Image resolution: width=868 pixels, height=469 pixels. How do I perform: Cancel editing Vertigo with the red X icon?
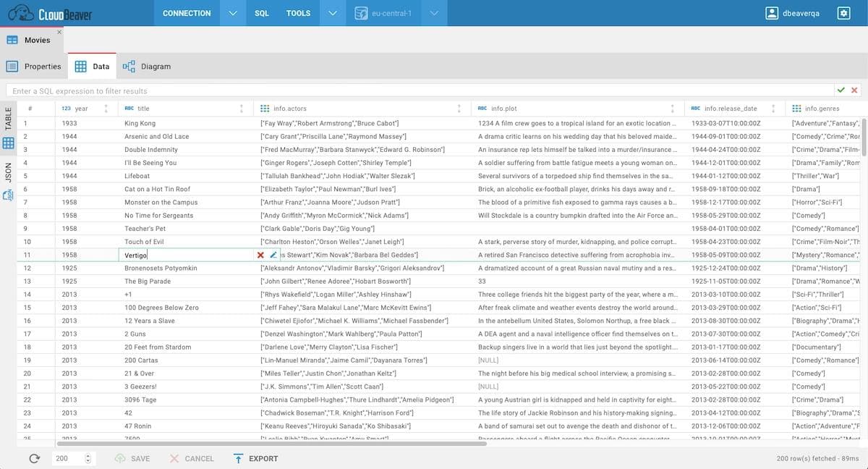pos(259,255)
